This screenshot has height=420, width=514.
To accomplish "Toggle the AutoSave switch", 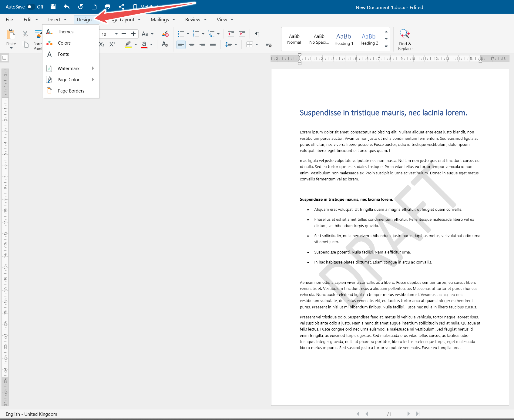I will [x=31, y=7].
